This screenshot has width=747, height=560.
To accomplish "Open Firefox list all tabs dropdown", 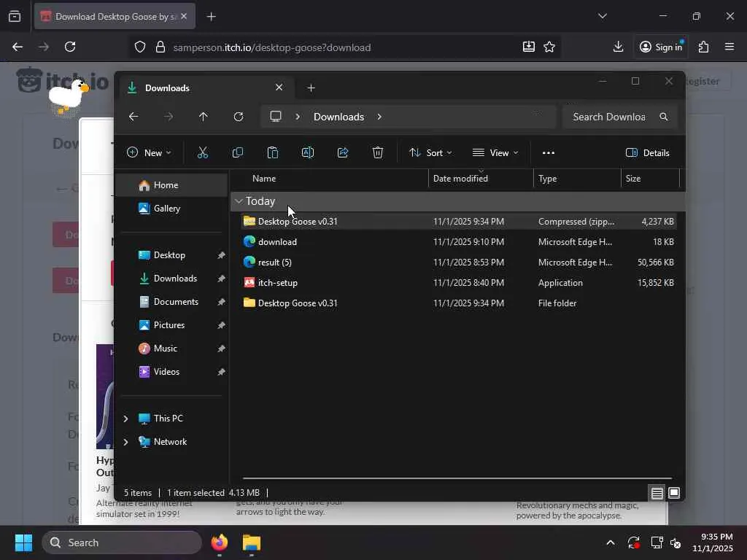I will pyautogui.click(x=603, y=16).
